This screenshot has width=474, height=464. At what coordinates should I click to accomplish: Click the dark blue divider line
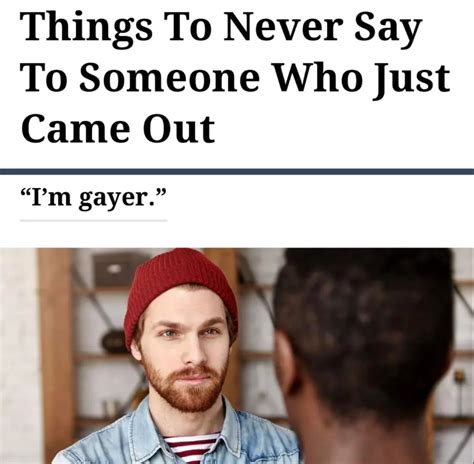pos(237,172)
